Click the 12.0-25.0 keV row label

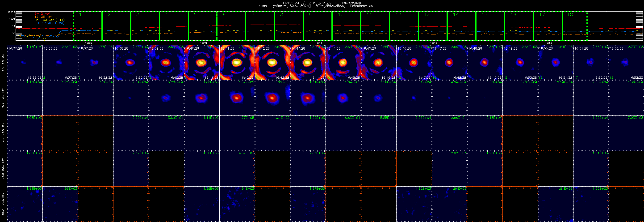(x=3, y=133)
